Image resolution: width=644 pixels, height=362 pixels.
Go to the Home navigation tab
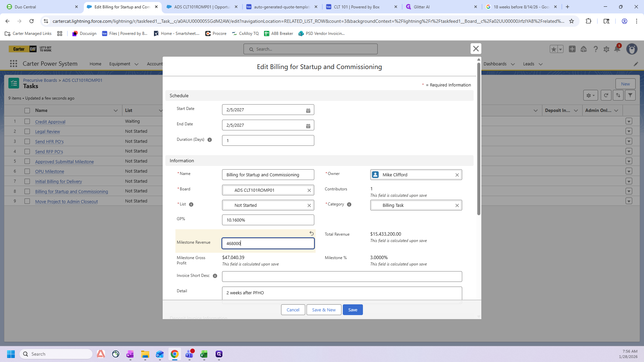(95, 64)
